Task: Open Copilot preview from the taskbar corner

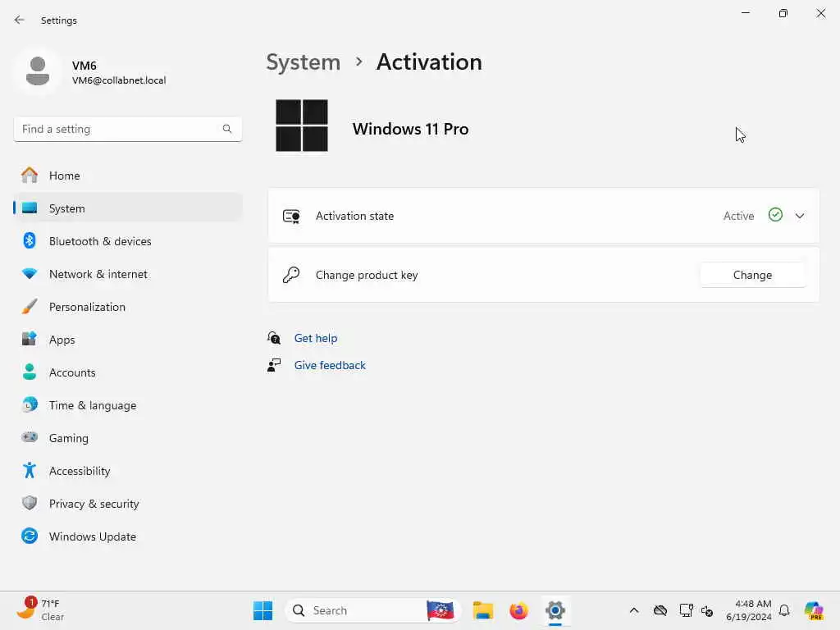Action: 814,610
